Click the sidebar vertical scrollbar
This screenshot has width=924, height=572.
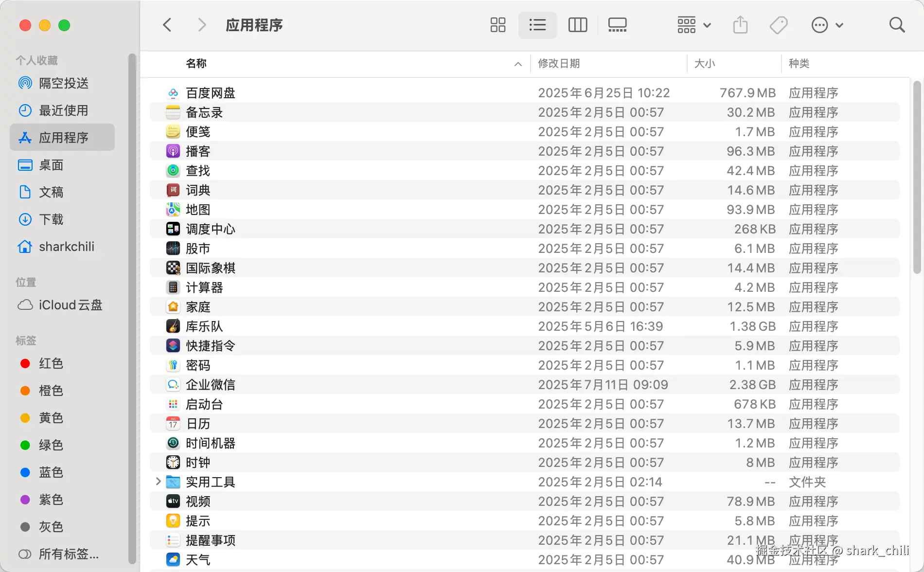coord(132,309)
